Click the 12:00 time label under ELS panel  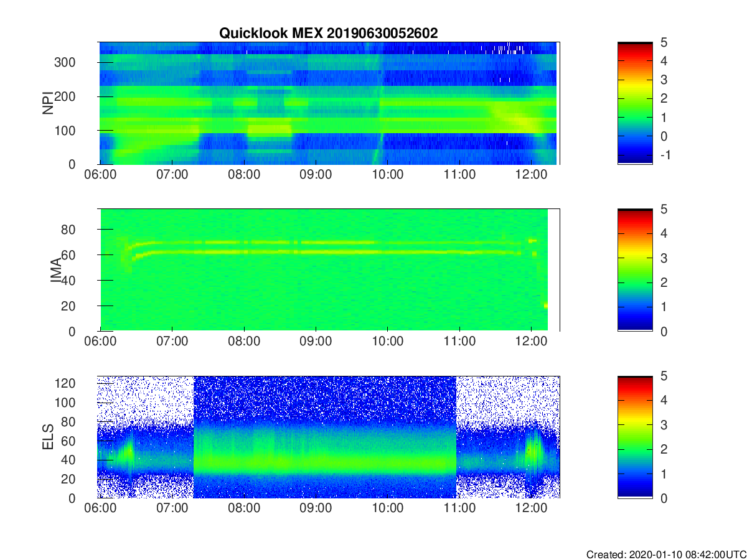pos(530,509)
